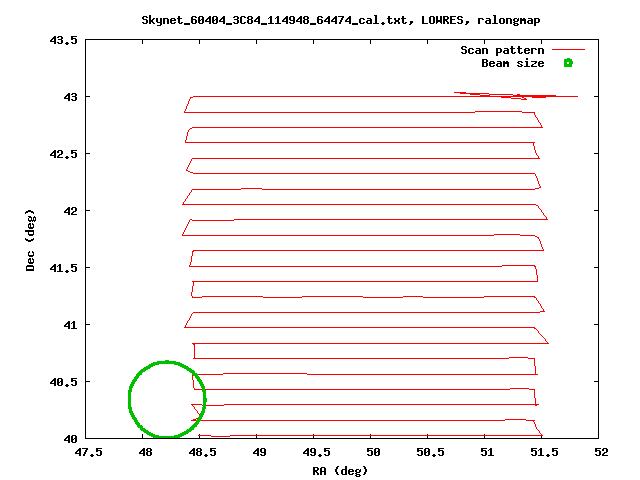This screenshot has height=480, width=640.
Task: Click the x-axis tick label 49
Action: click(x=260, y=452)
